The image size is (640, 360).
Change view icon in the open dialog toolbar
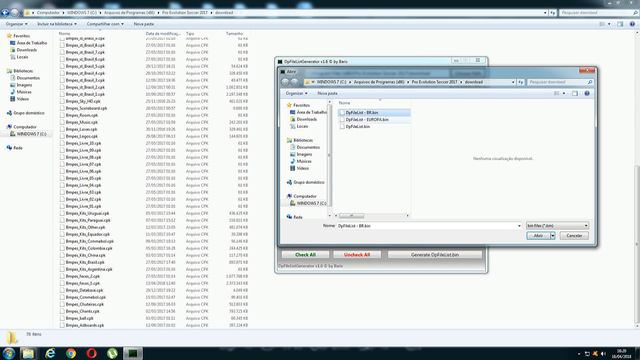click(x=556, y=93)
